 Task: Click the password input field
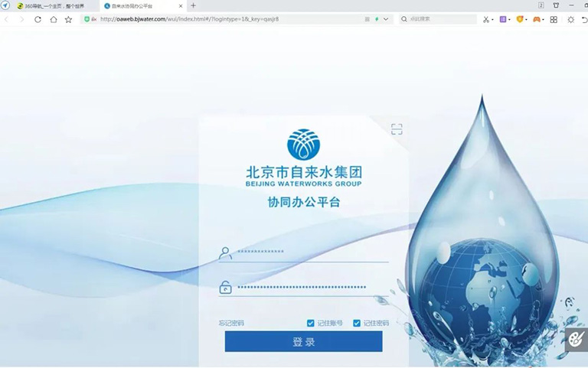[x=312, y=287]
